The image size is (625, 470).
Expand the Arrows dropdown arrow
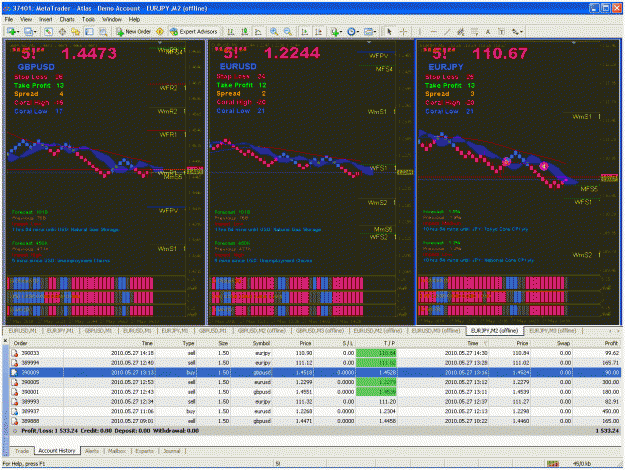(522, 32)
